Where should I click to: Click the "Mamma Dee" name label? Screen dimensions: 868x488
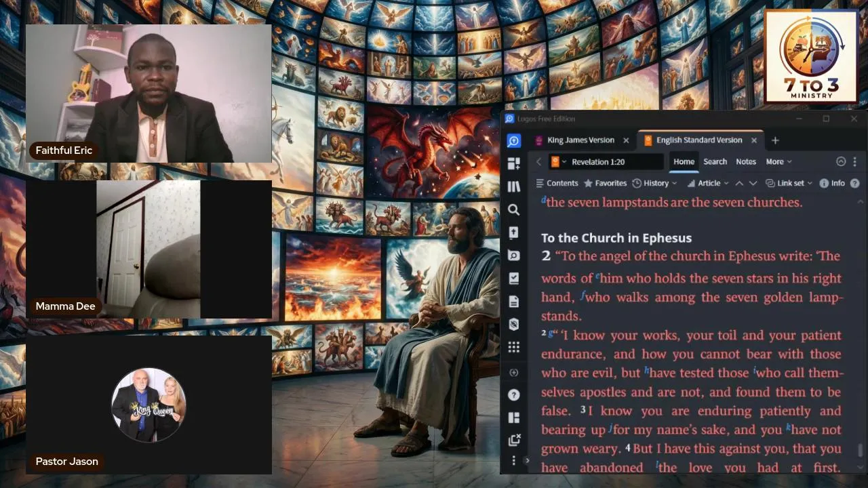[x=65, y=306]
